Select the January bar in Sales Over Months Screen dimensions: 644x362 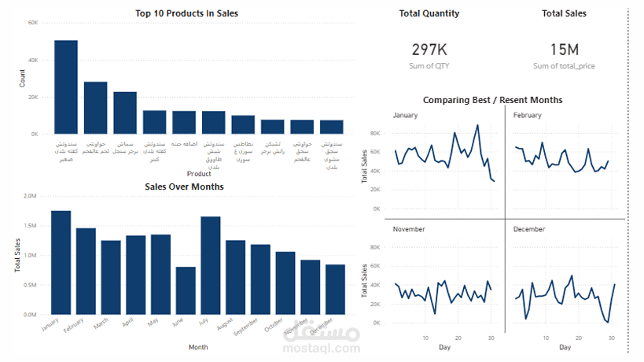[61, 263]
